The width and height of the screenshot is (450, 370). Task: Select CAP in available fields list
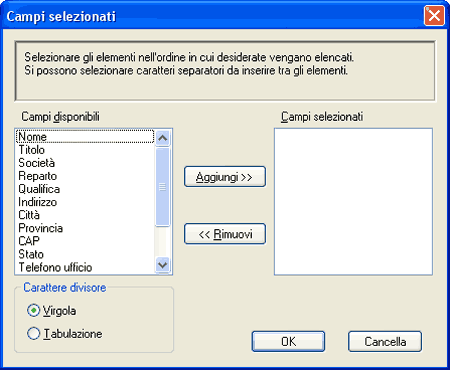click(85, 241)
